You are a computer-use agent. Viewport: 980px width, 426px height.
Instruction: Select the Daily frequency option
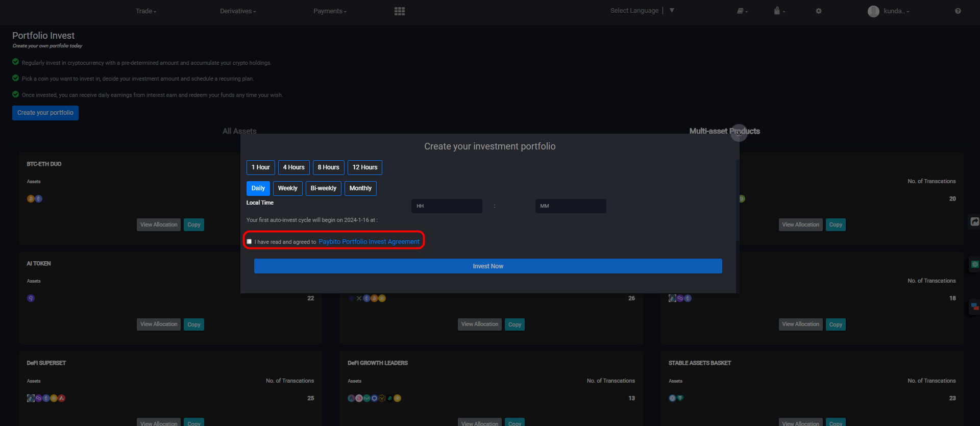pos(258,188)
